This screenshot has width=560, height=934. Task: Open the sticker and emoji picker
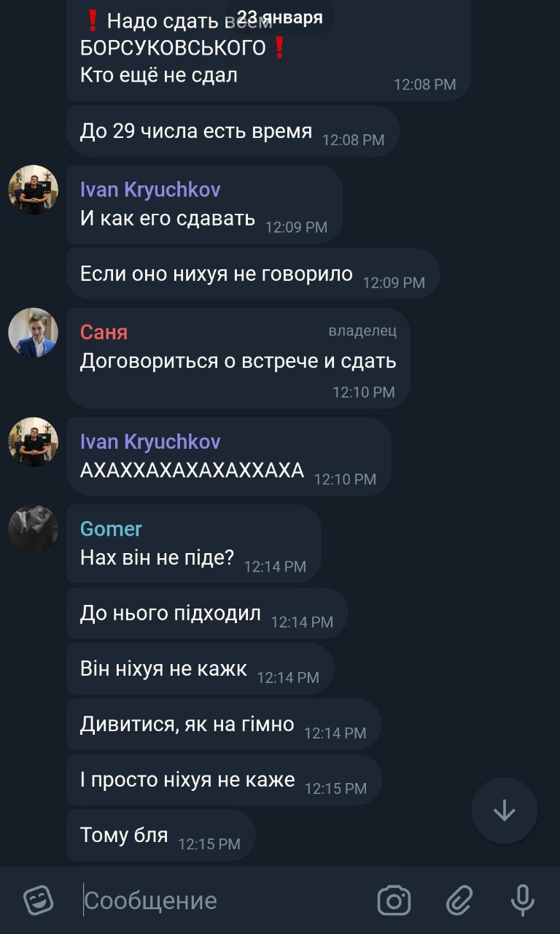click(x=39, y=900)
